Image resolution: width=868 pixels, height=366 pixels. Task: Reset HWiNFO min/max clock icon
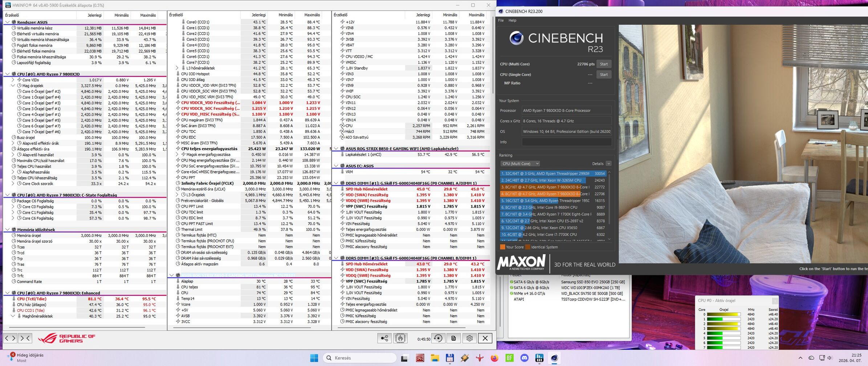click(438, 338)
